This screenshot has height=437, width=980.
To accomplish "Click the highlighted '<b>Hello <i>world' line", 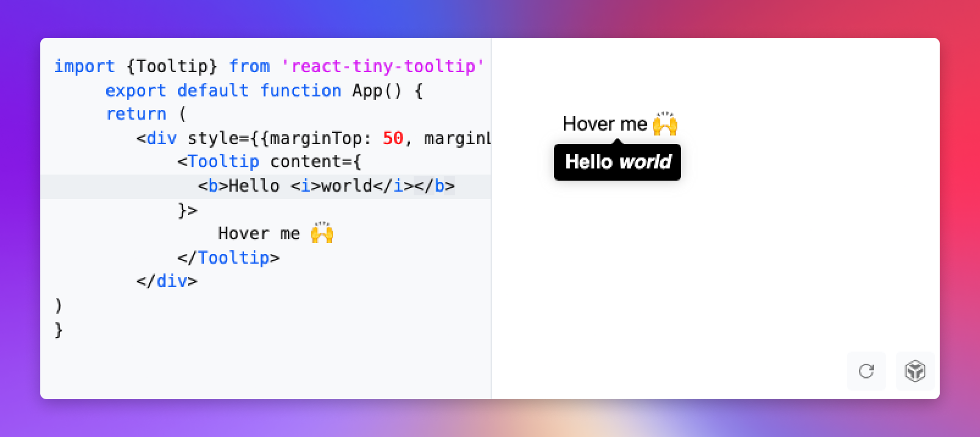I will click(265, 186).
